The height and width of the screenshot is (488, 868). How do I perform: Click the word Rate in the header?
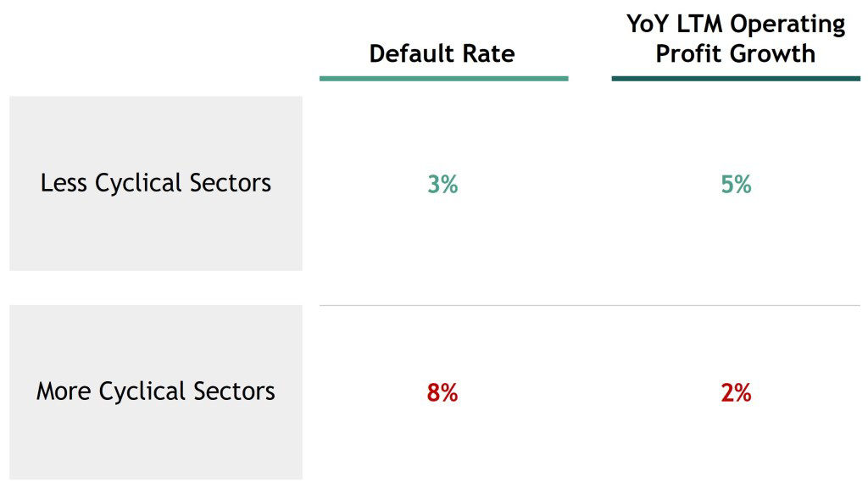489,53
